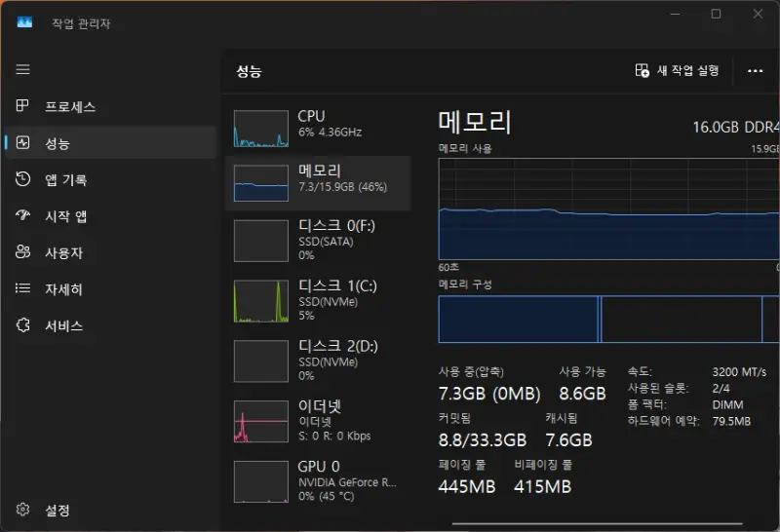The width and height of the screenshot is (780, 532).
Task: Click the 작업 관리자 window title
Action: (x=81, y=23)
